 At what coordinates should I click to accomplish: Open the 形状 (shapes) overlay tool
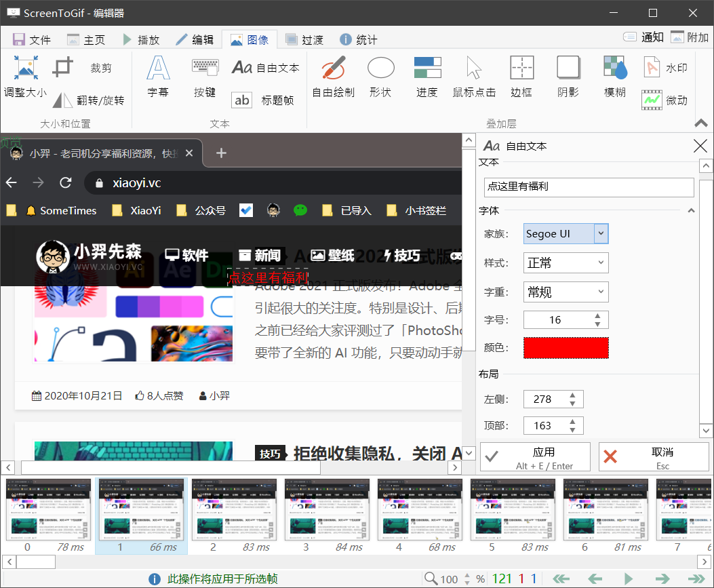(x=380, y=75)
